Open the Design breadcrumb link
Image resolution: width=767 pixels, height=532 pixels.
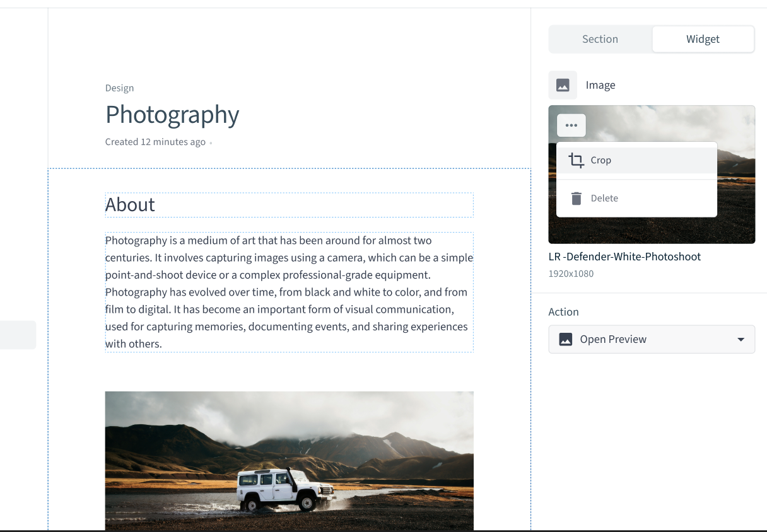click(x=119, y=88)
